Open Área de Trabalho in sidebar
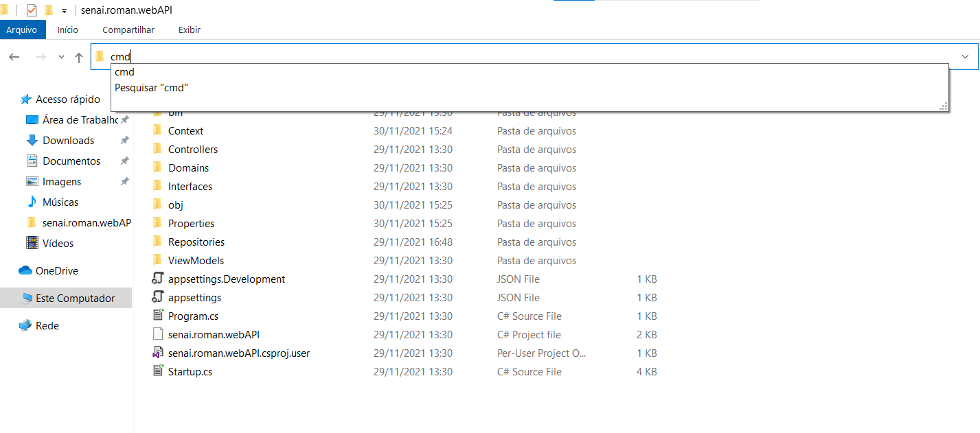 pos(80,120)
